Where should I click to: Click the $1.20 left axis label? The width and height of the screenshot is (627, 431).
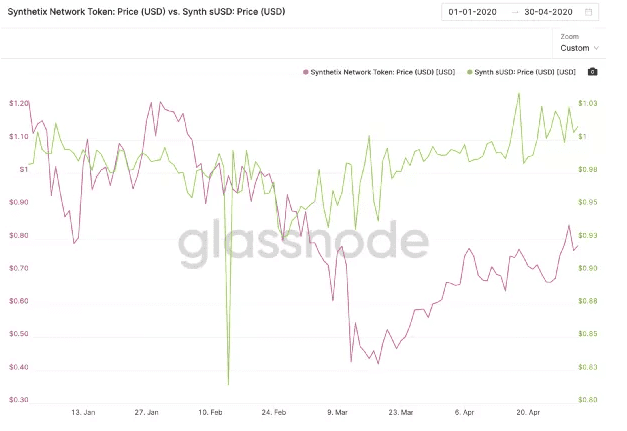click(18, 103)
